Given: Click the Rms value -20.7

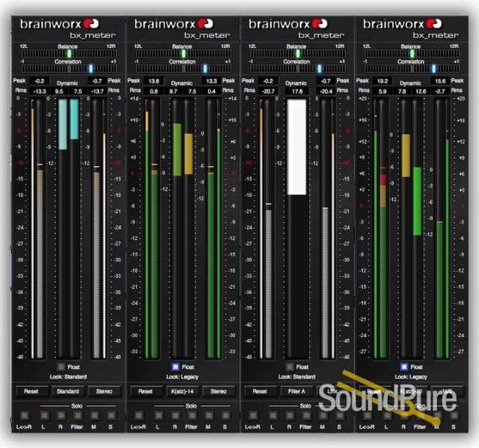Looking at the screenshot, I should tap(268, 91).
